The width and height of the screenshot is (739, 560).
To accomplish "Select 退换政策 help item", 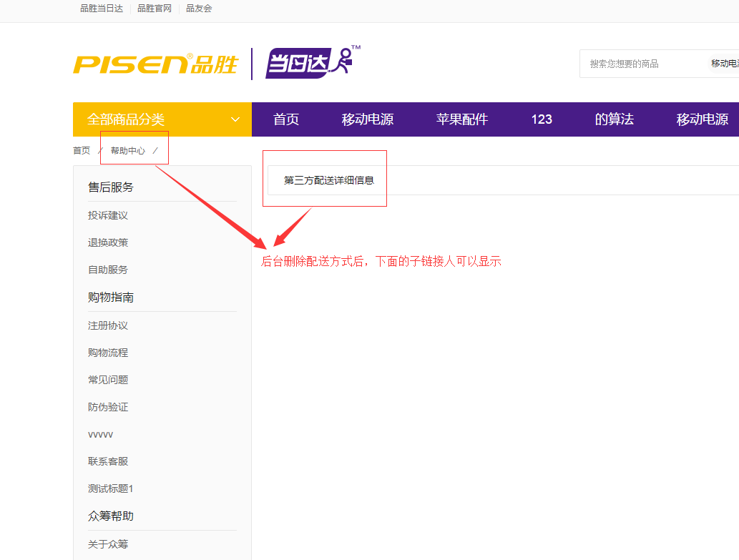I will point(108,242).
